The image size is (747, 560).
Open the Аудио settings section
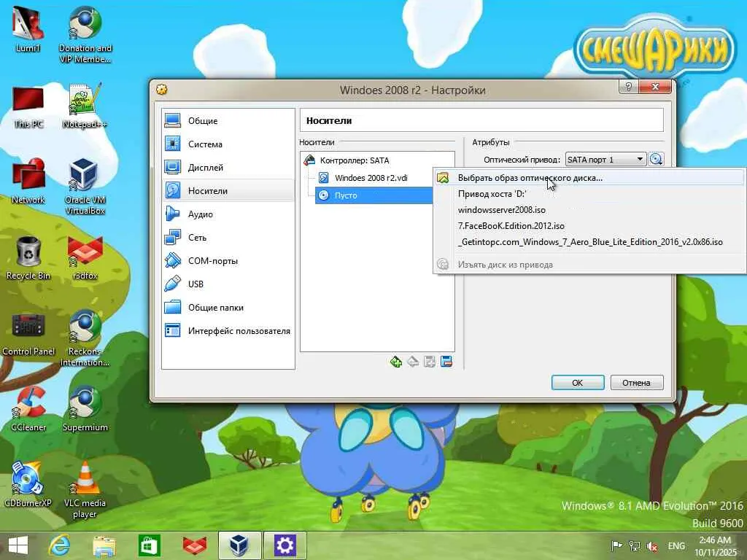(228, 214)
